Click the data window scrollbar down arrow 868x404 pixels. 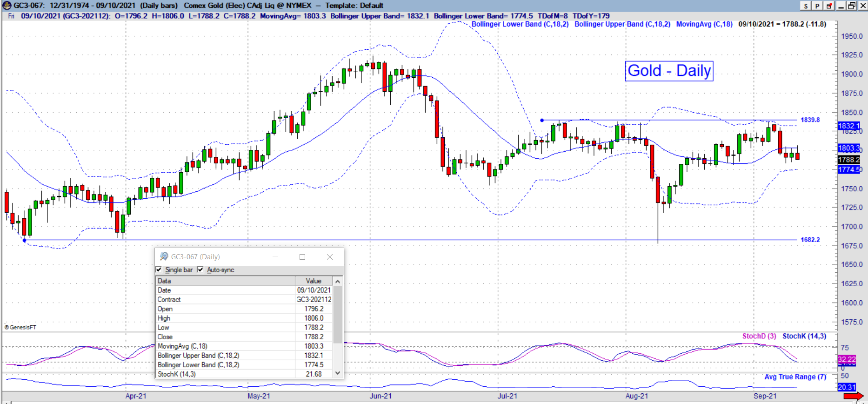(338, 373)
